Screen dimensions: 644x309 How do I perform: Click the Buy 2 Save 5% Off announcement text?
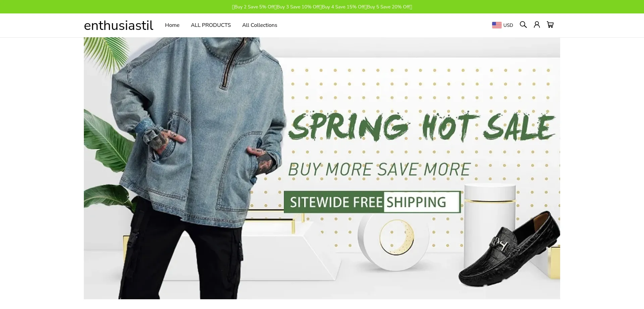(254, 7)
